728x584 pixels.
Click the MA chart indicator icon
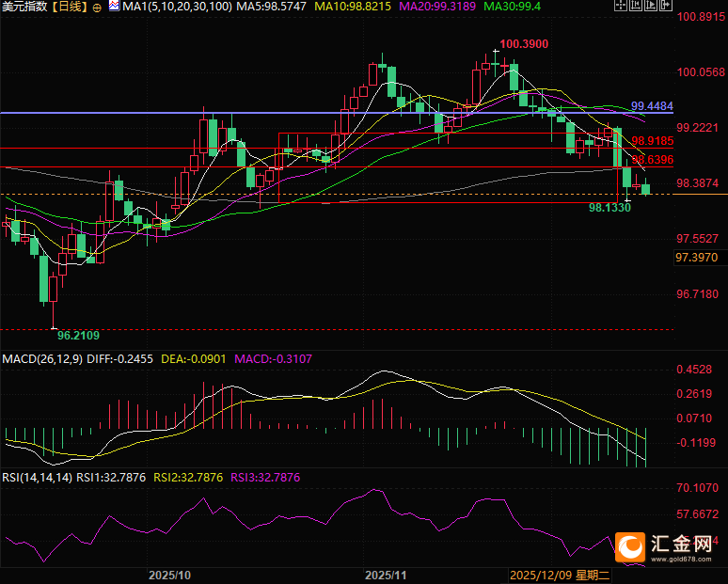point(114,7)
